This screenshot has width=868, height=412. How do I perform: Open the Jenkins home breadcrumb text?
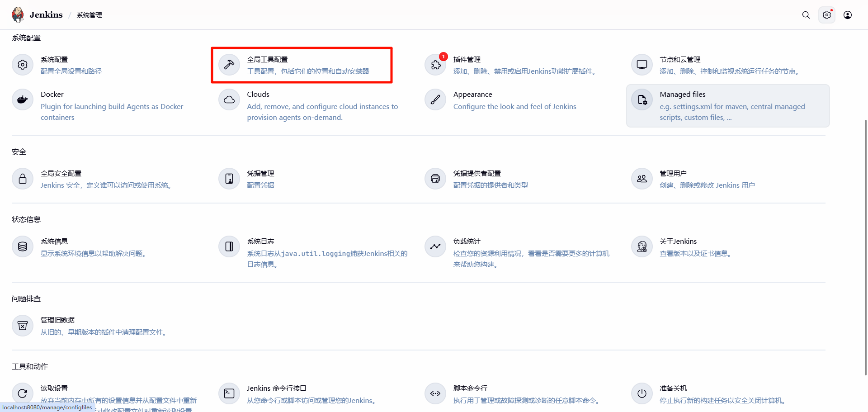tap(46, 15)
